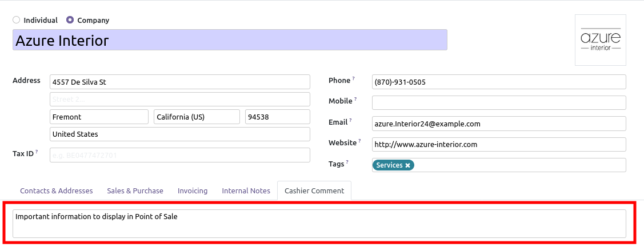Select the Individual radio button

click(16, 20)
